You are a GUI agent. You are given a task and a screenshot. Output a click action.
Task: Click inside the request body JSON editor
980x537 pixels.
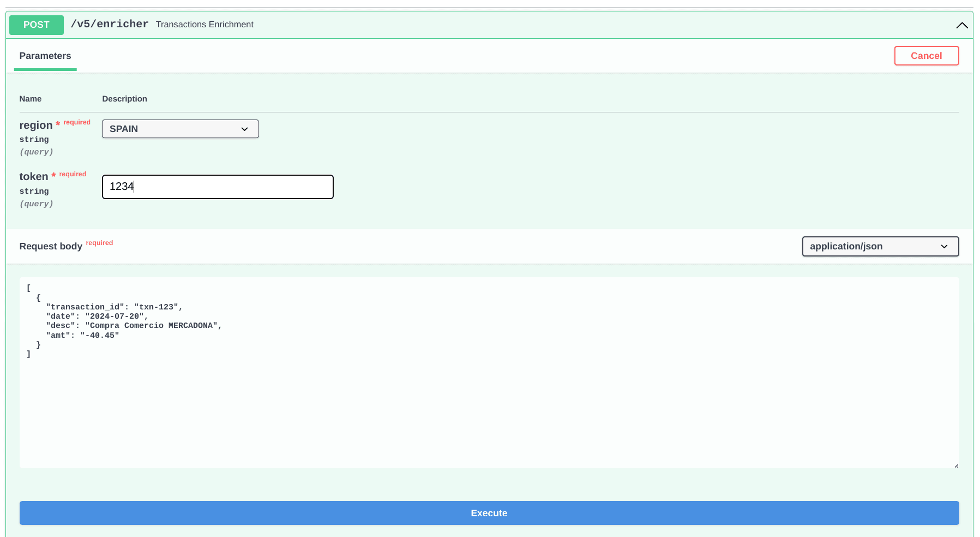pos(489,373)
